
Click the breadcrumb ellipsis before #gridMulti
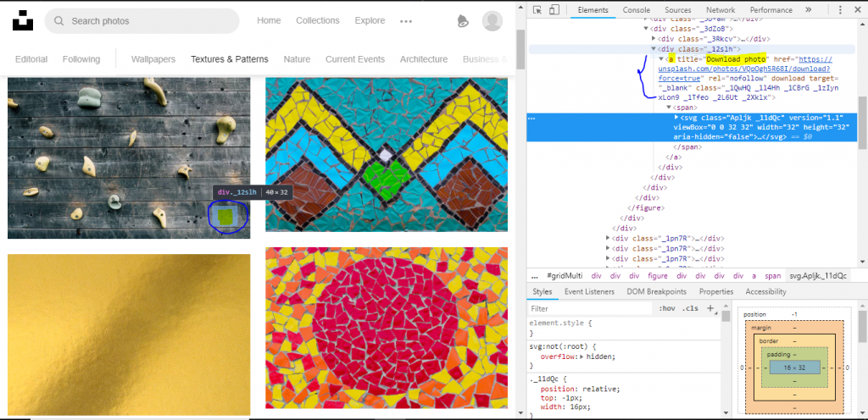click(535, 276)
